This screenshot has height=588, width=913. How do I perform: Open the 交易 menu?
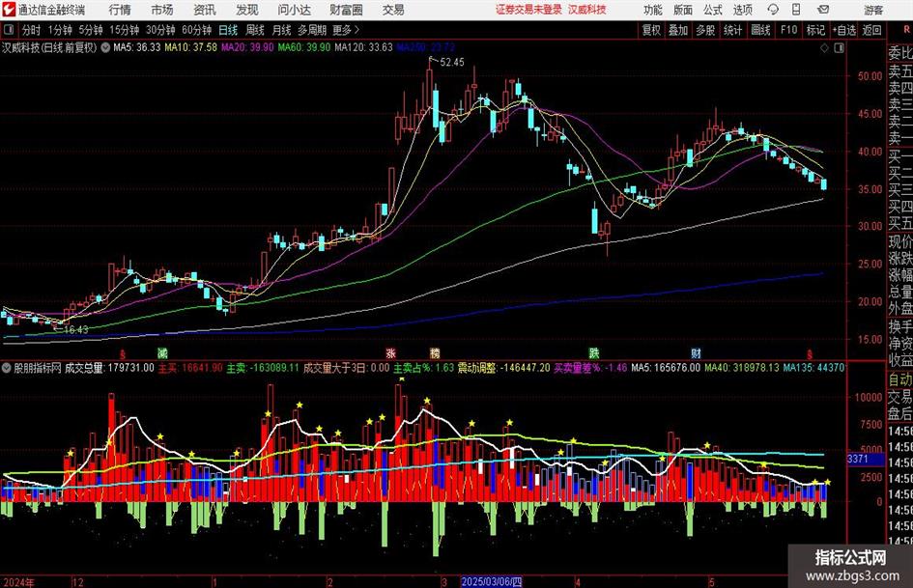[393, 10]
